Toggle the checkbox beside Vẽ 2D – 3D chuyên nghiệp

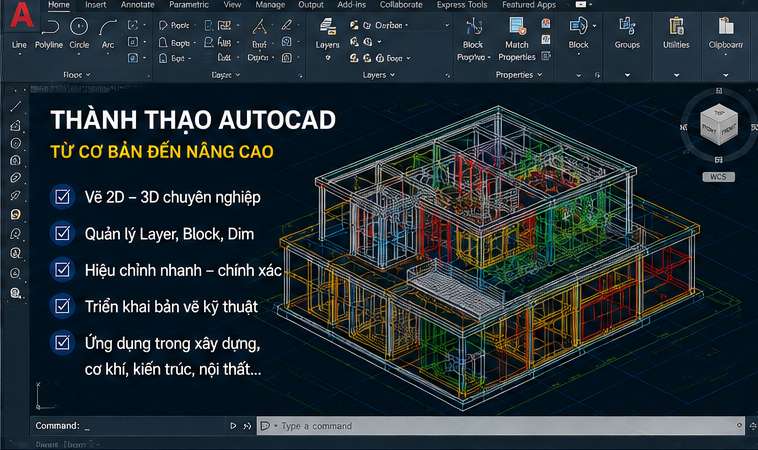[x=62, y=197]
